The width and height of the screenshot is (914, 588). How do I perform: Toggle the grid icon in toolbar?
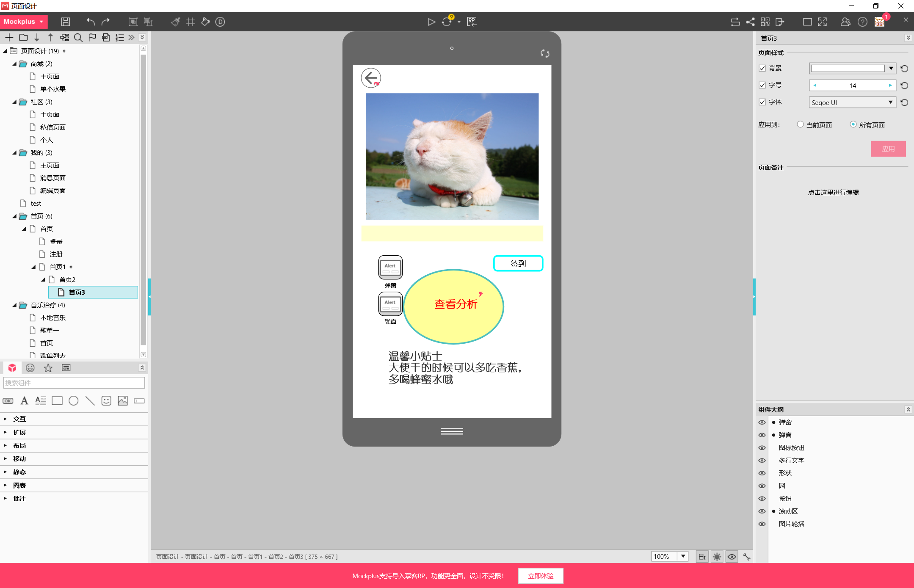191,22
